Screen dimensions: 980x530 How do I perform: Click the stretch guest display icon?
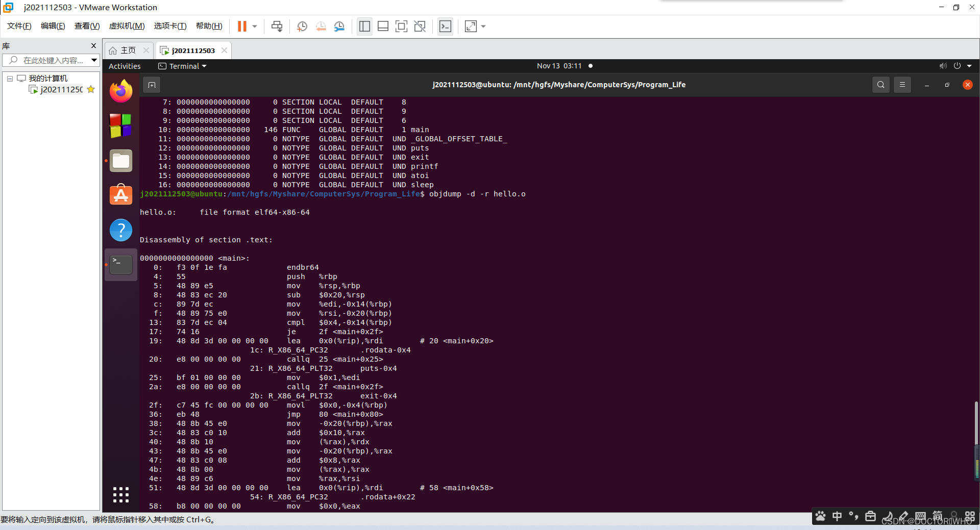coord(471,26)
